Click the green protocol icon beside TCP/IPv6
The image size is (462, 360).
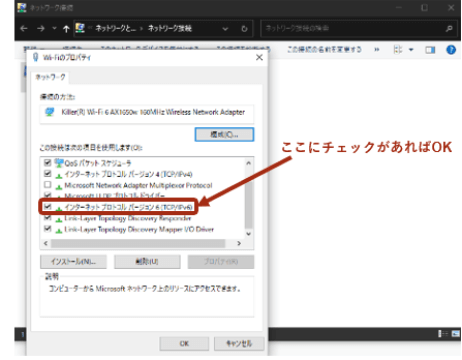coord(59,208)
